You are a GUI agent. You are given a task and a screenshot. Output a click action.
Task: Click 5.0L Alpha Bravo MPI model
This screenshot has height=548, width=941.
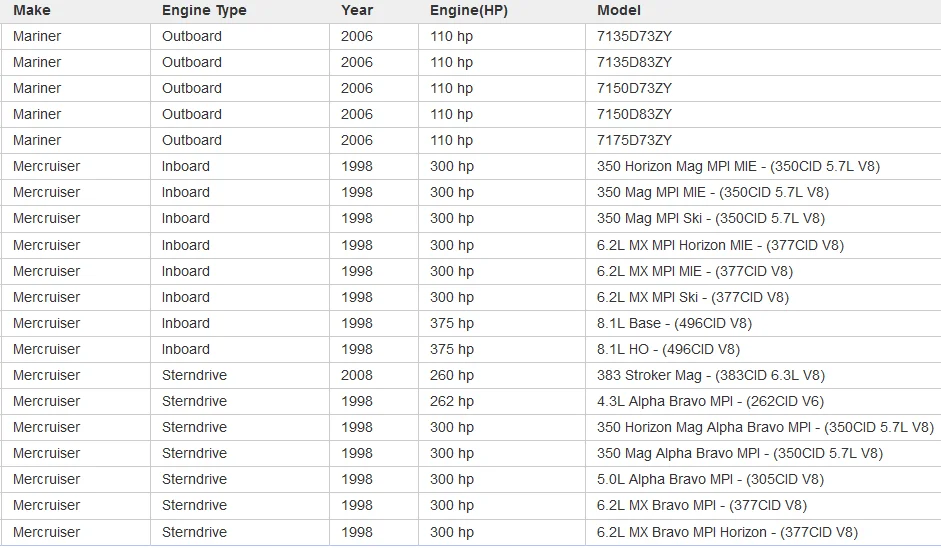[x=710, y=480]
